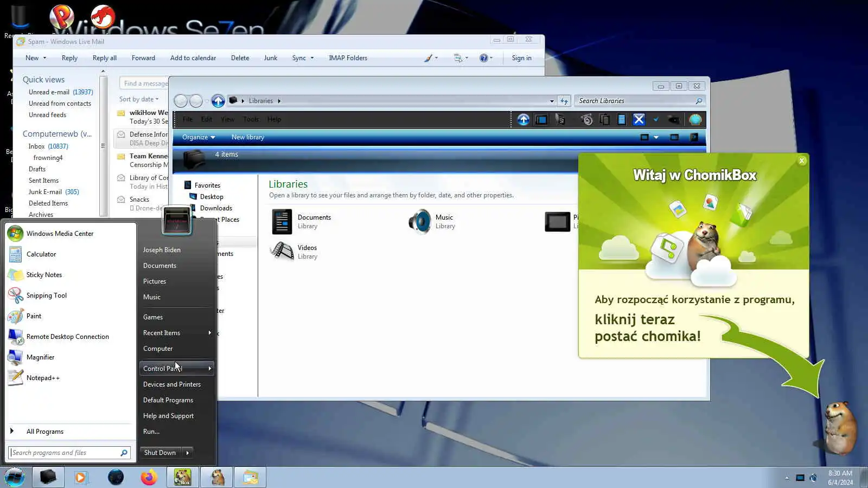Viewport: 868px width, 488px height.
Task: Select Inbox folder in Live Mail
Action: pyautogui.click(x=48, y=146)
